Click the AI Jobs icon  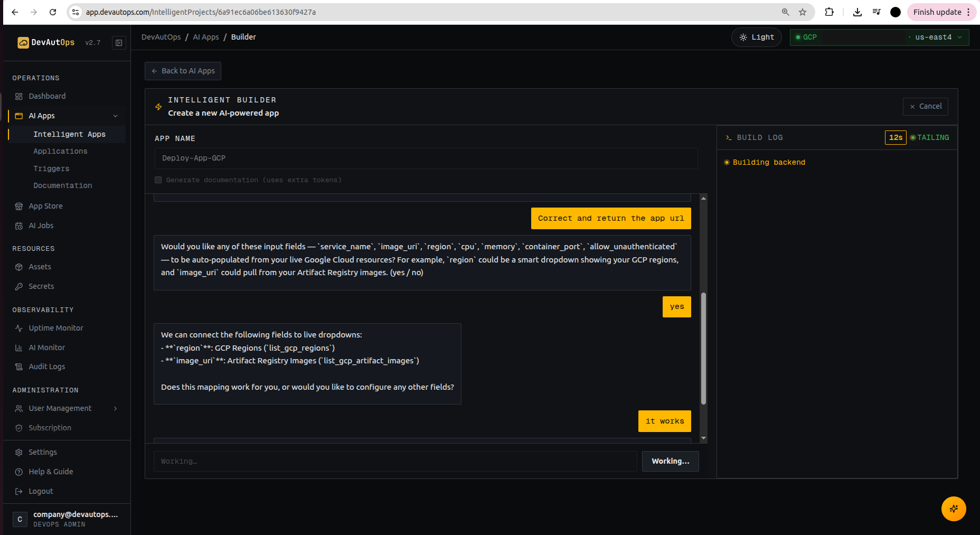click(x=19, y=226)
